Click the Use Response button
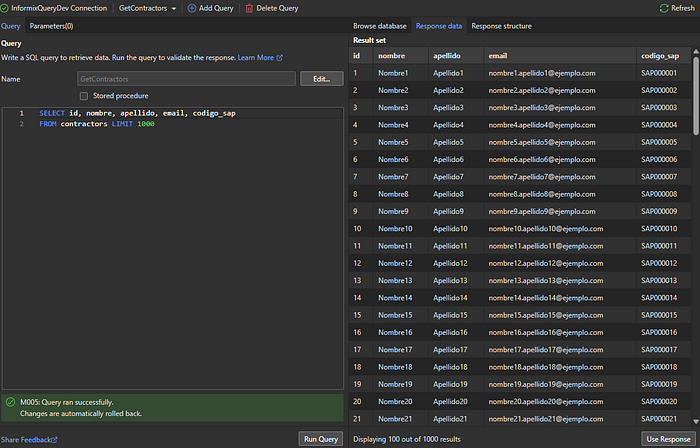 [667, 438]
